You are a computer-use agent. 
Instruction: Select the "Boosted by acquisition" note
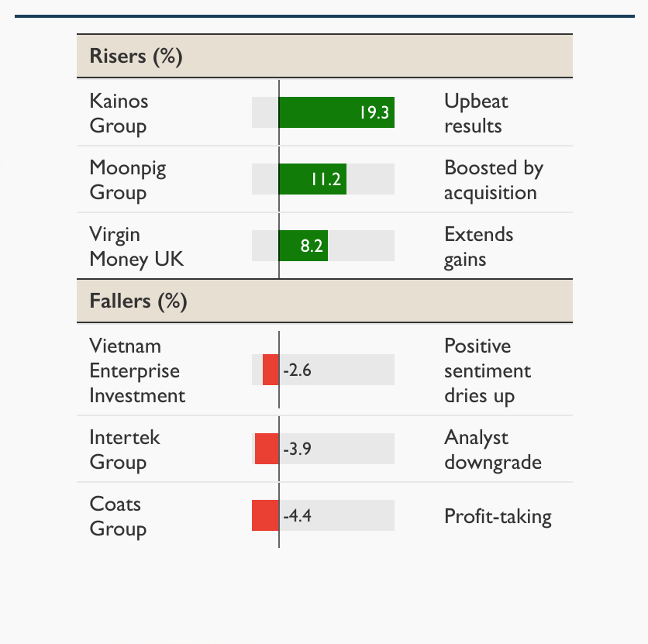pos(493,180)
